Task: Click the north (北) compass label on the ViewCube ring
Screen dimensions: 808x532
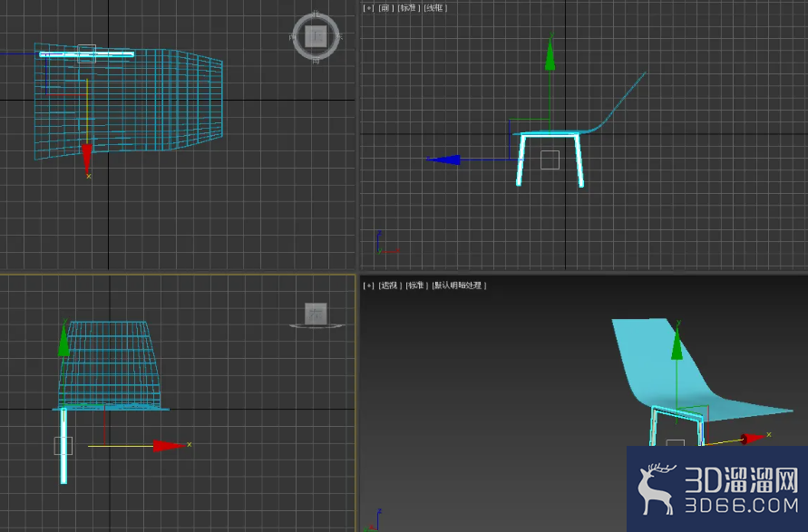Action: click(x=316, y=14)
